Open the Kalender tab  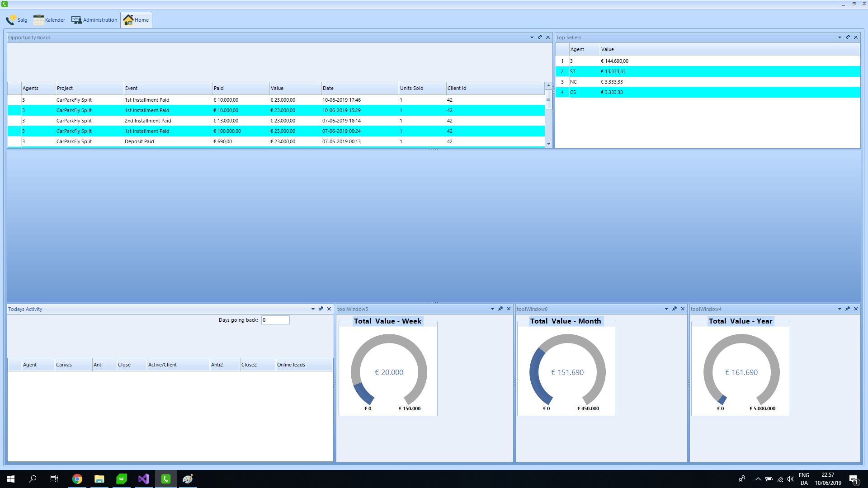[x=49, y=20]
